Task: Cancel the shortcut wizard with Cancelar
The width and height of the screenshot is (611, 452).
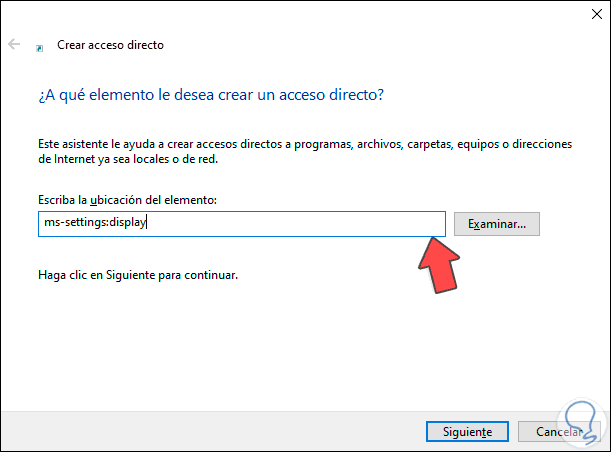Action: pos(556,432)
